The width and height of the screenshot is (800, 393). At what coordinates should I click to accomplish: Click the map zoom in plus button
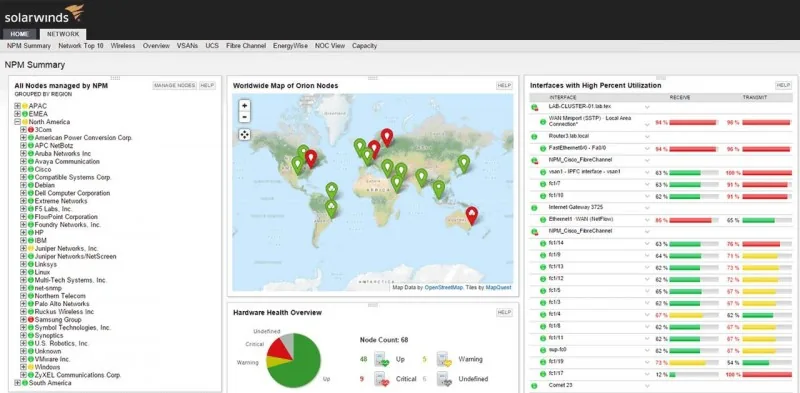click(244, 106)
